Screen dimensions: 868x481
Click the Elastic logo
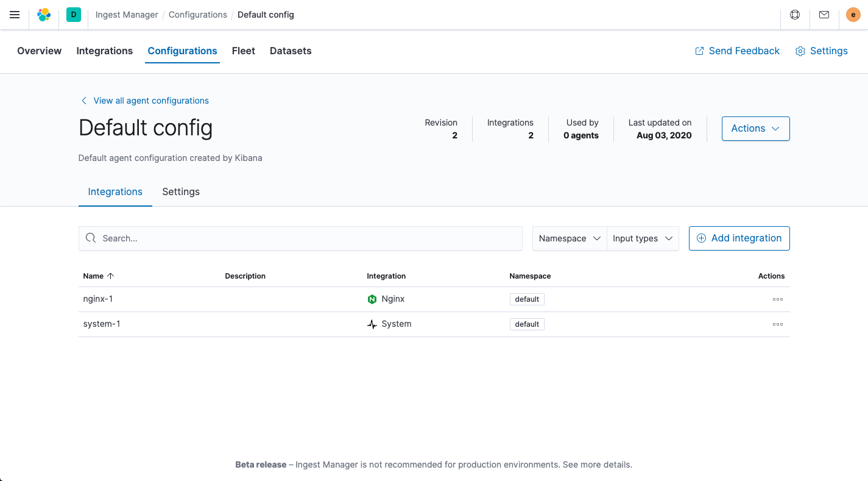pyautogui.click(x=43, y=15)
